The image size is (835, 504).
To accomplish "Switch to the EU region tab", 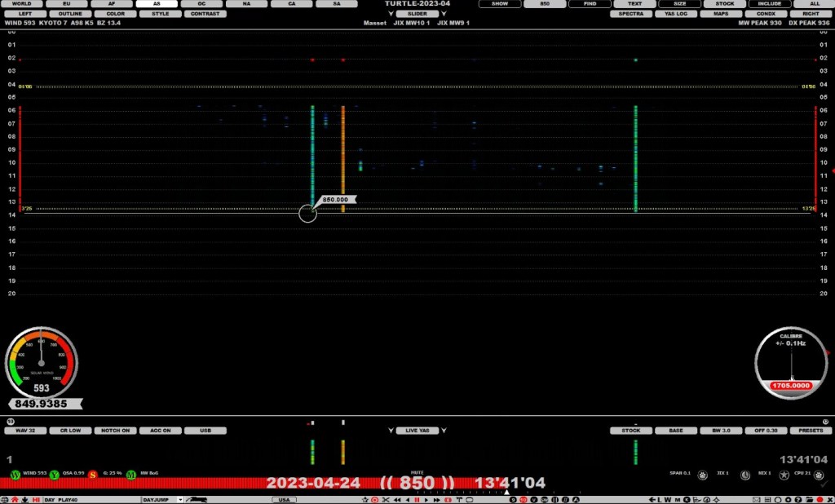I will 68,3.
